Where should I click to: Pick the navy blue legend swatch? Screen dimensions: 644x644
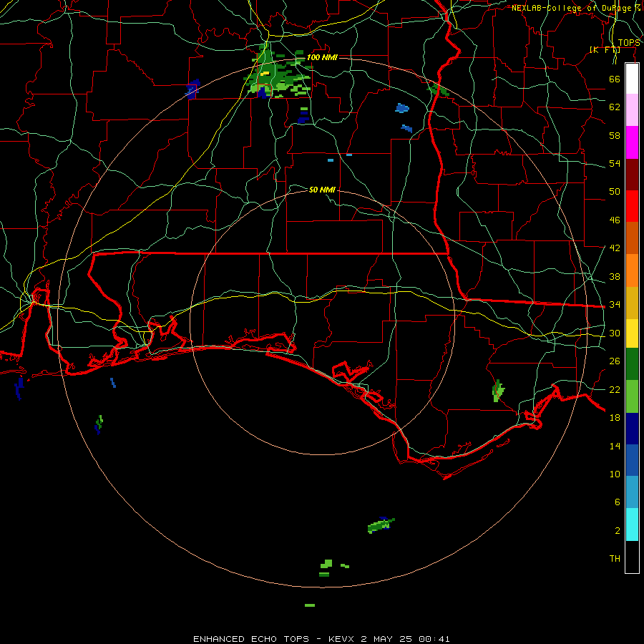[x=632, y=429]
